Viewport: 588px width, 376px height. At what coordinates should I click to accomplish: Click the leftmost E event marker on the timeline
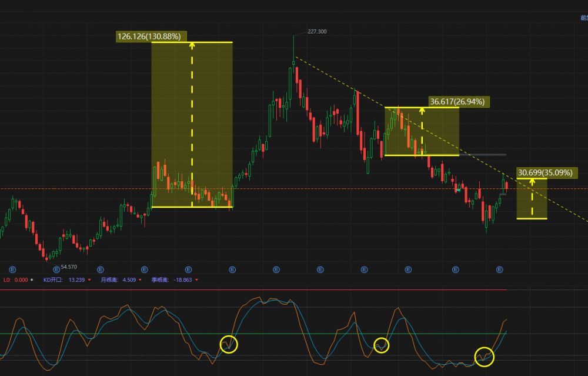tap(12, 269)
